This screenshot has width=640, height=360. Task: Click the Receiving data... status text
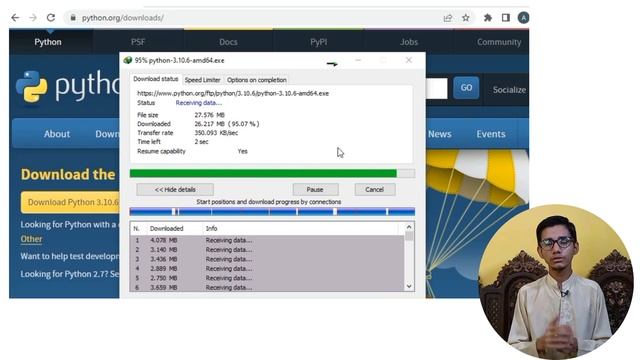pyautogui.click(x=199, y=103)
